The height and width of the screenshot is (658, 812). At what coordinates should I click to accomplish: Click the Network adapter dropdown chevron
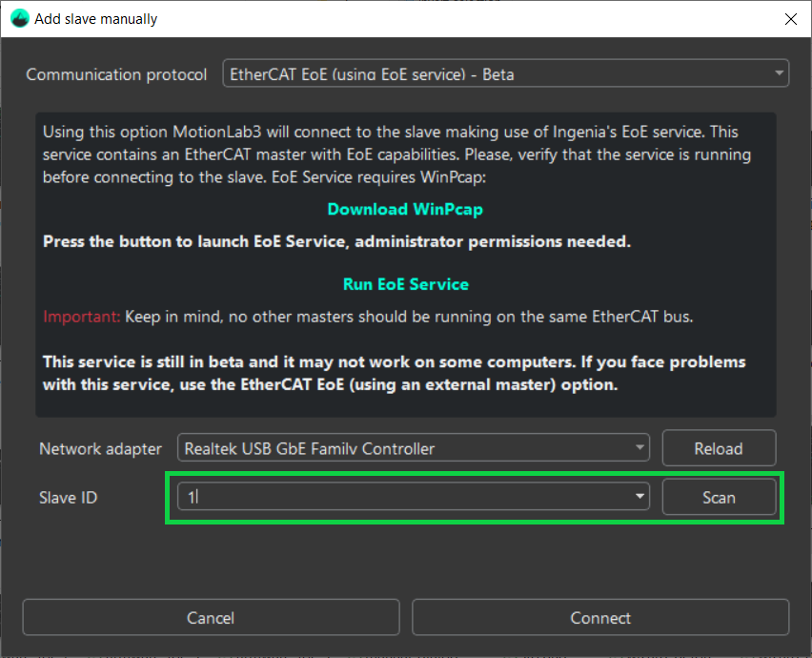coord(638,447)
